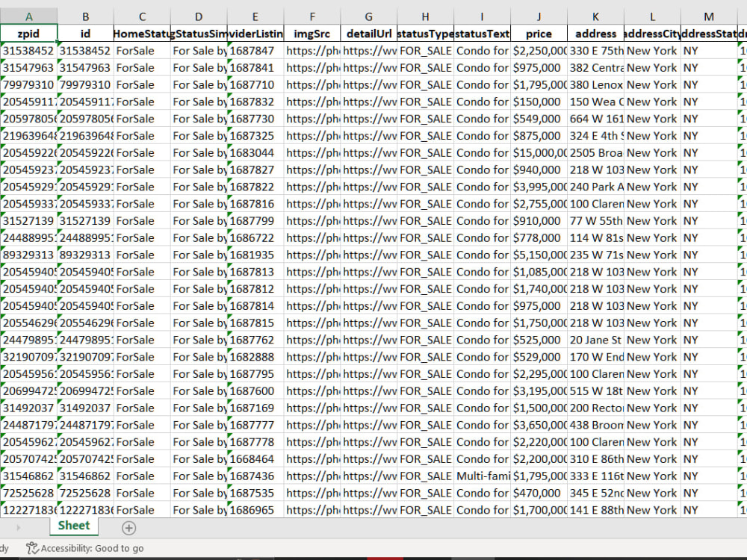Select address cell 170 W End
Screen dimensions: 747x560
pyautogui.click(x=595, y=357)
